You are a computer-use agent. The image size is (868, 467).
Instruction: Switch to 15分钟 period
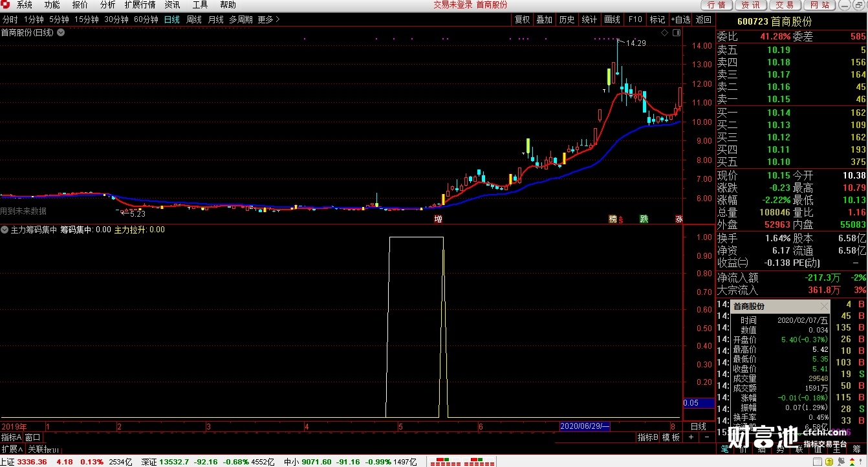(x=87, y=19)
